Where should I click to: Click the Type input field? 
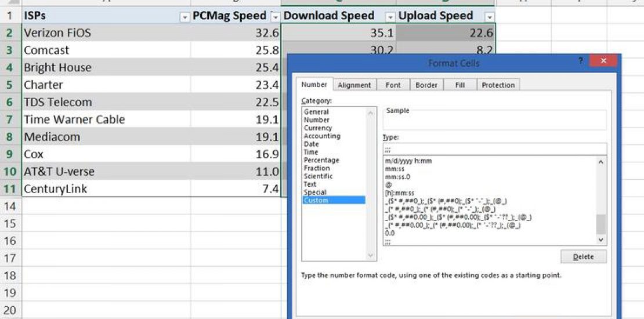pos(494,149)
